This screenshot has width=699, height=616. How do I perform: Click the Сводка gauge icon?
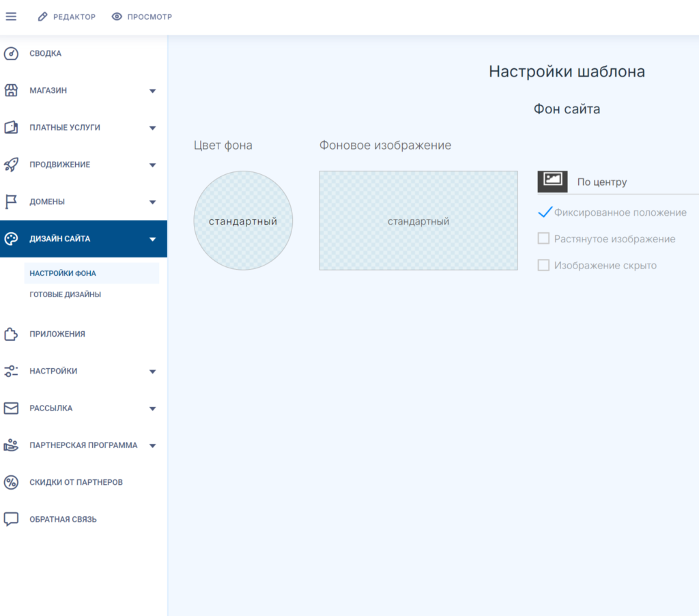[11, 53]
